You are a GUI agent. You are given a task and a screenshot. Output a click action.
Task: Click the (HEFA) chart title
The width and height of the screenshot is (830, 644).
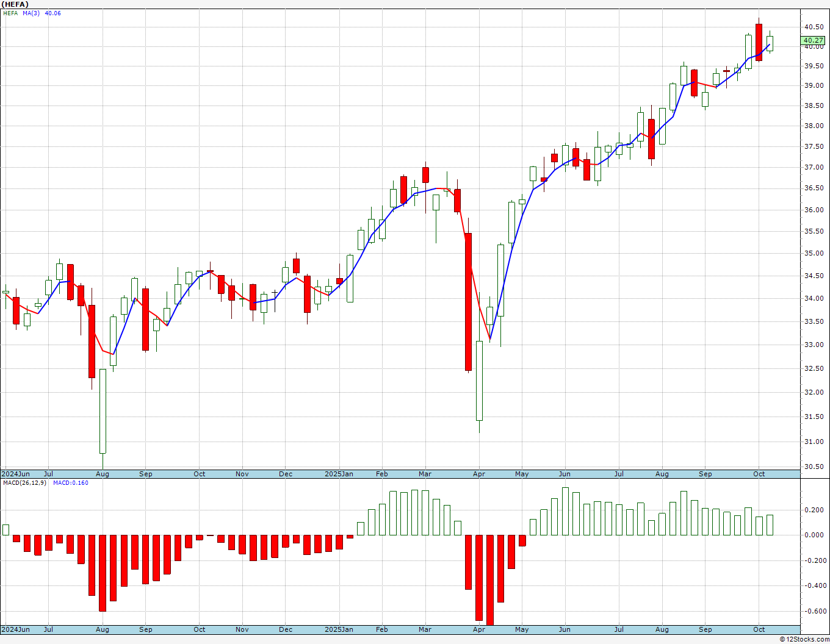(15, 4)
